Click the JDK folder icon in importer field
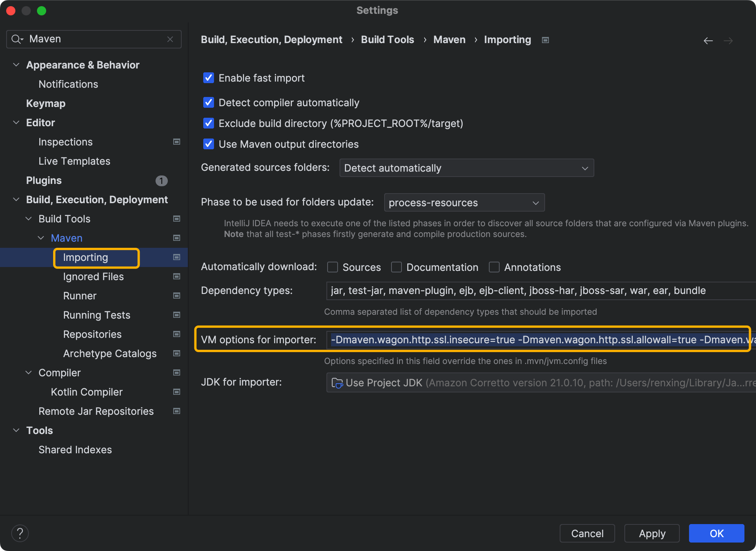This screenshot has height=551, width=756. coord(337,383)
